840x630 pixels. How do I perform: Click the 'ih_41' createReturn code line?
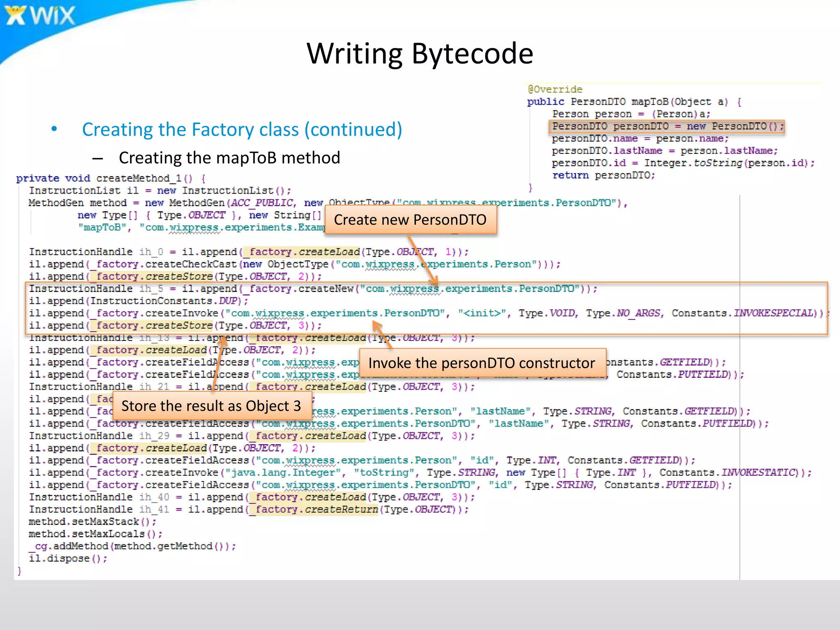[x=248, y=509]
